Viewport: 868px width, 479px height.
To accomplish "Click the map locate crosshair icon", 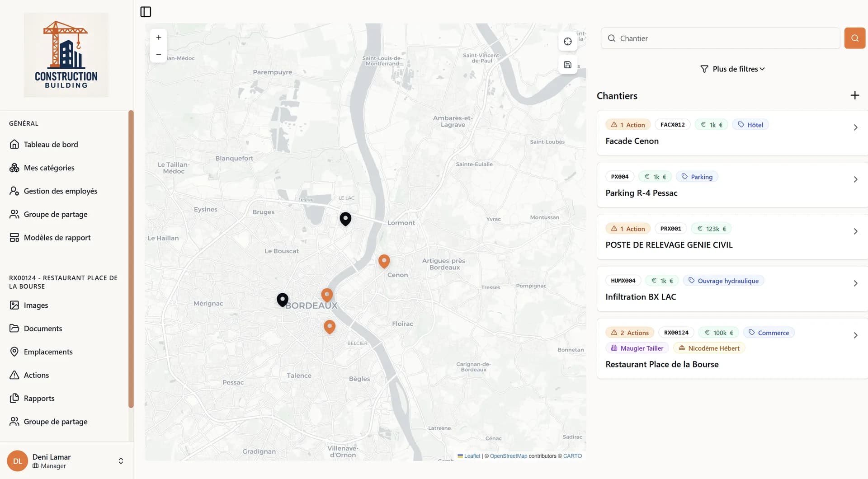I will click(568, 42).
